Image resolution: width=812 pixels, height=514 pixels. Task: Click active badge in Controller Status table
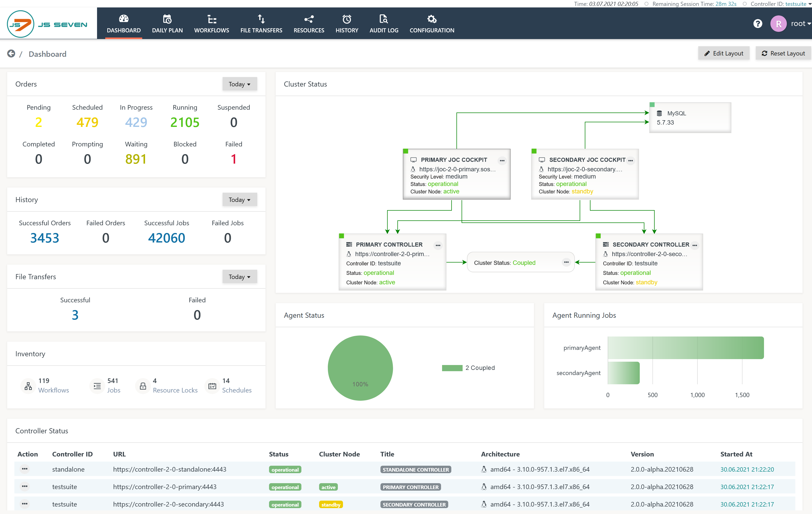point(328,487)
